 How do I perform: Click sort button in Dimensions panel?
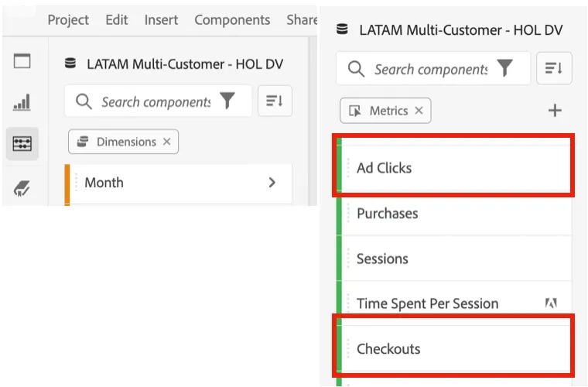(275, 101)
